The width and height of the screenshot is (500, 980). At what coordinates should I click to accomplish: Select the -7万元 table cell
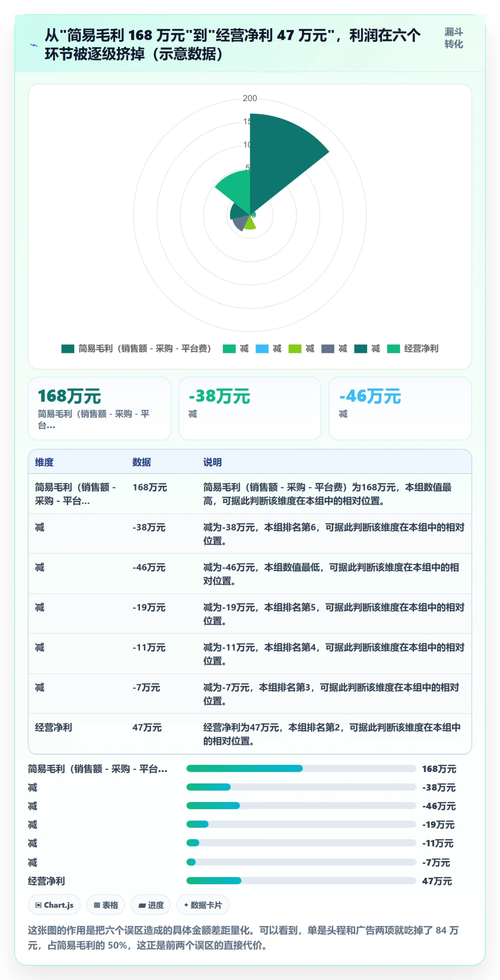coord(146,688)
